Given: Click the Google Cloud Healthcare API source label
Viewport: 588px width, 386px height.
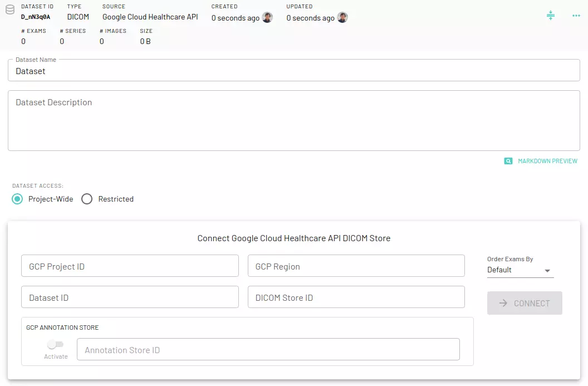Looking at the screenshot, I should [150, 17].
